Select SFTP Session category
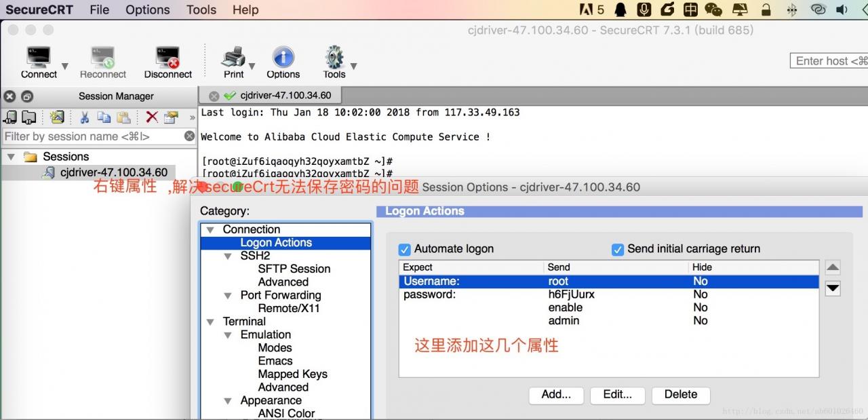This screenshot has width=868, height=420. pos(294,269)
